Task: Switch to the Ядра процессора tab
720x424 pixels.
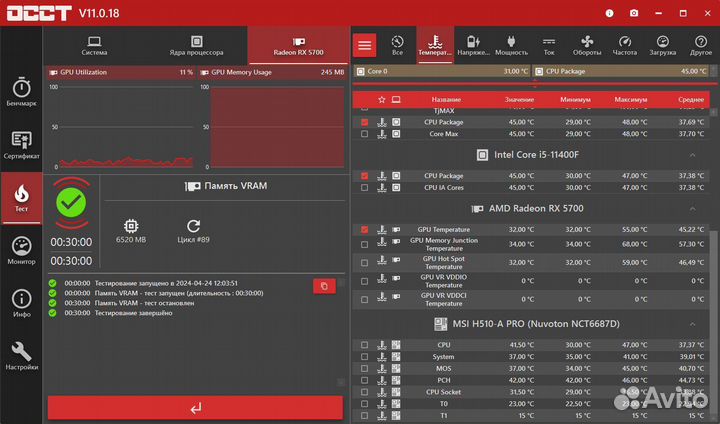Action: 196,46
